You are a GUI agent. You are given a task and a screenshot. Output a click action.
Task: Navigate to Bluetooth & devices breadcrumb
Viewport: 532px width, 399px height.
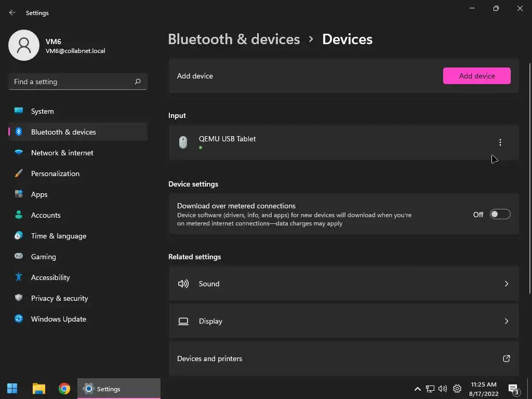[x=234, y=39]
